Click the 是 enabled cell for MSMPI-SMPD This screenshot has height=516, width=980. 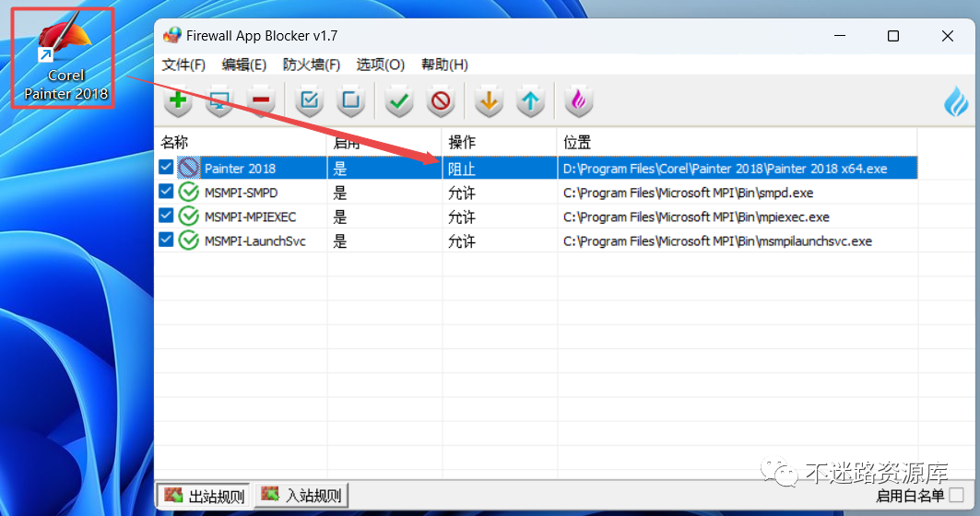pos(384,193)
